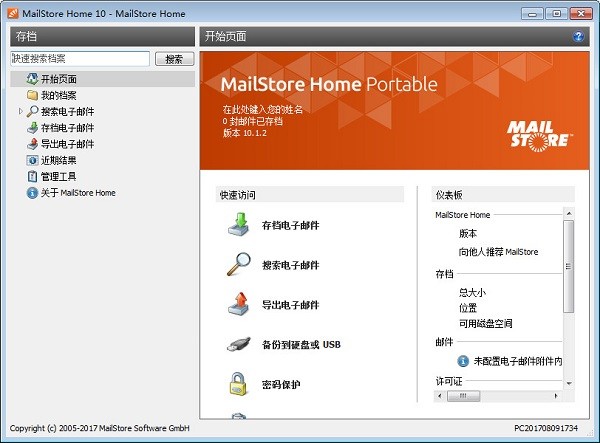This screenshot has width=600, height=443.
Task: Click the info icon beside 关于 MailStore Home
Action: (x=32, y=193)
